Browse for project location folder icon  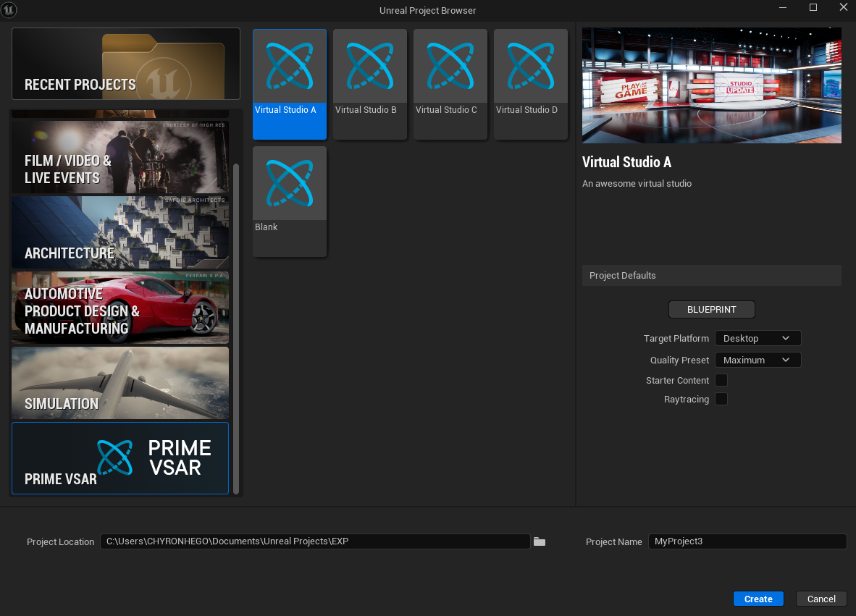(540, 541)
